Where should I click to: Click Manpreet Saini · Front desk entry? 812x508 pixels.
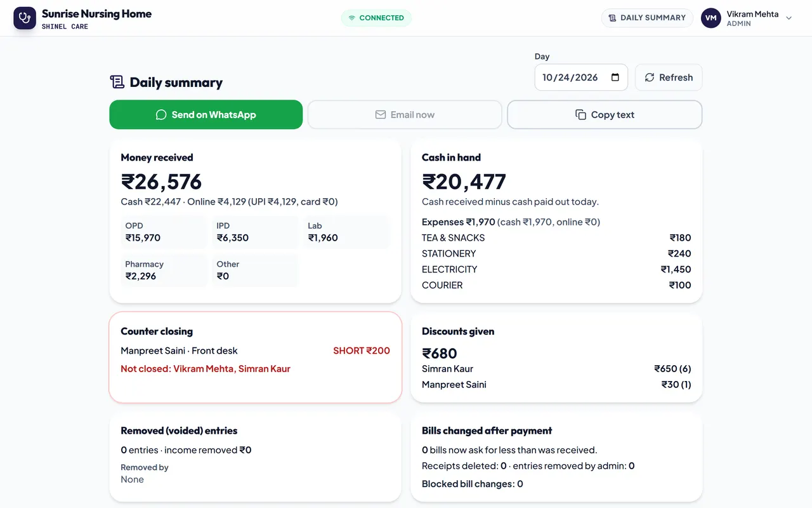[179, 351]
